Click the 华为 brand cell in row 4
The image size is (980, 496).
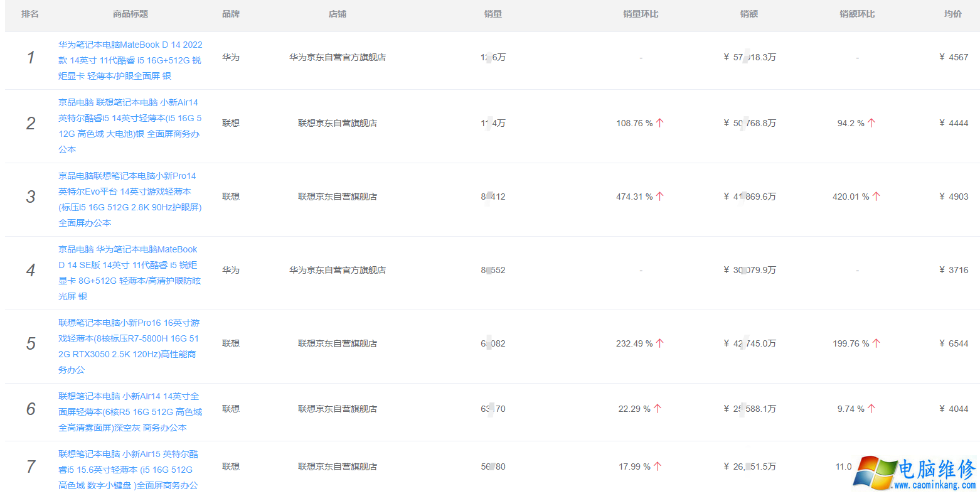point(231,270)
